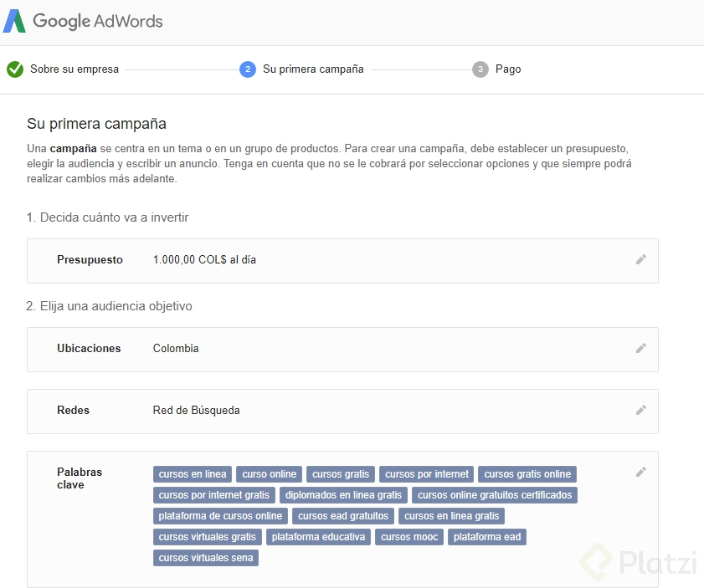Screen dimensions: 704x588
Task: Click the Colombia location value
Action: (176, 349)
